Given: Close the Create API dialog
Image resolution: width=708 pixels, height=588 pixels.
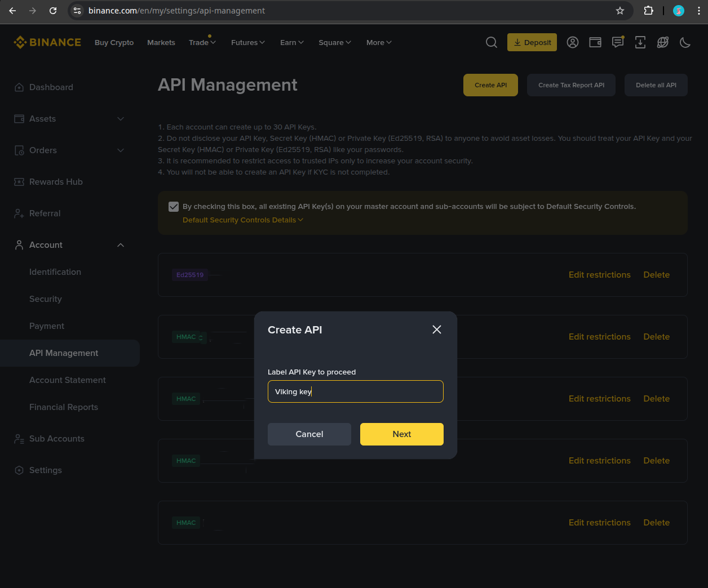Looking at the screenshot, I should (x=437, y=329).
